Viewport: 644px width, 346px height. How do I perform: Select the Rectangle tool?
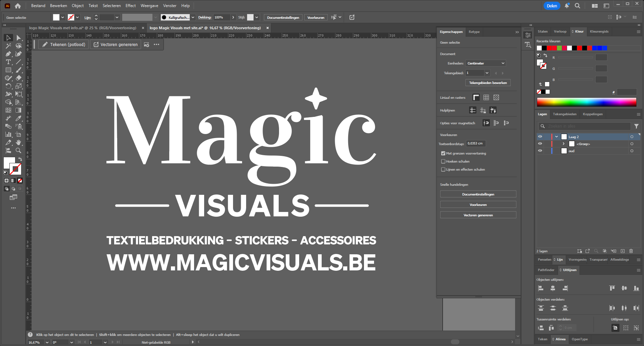tap(8, 70)
